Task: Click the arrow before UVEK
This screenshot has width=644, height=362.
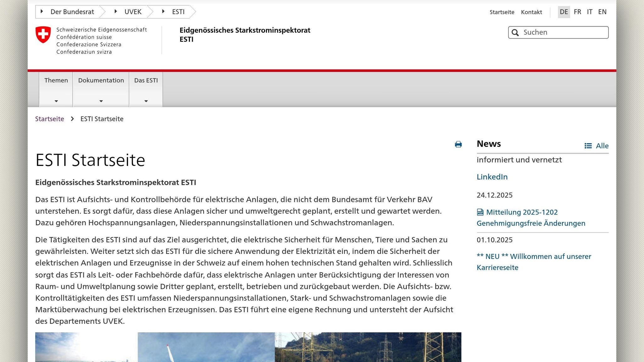Action: click(x=116, y=12)
